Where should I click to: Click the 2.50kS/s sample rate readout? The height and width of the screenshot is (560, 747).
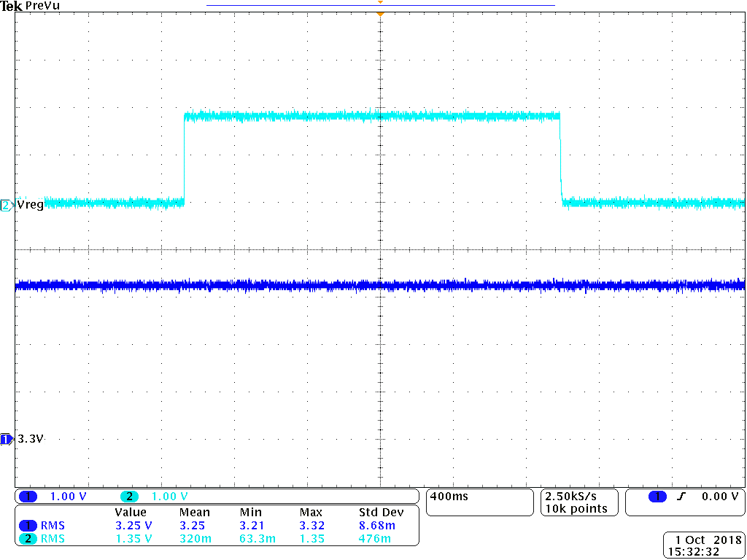pyautogui.click(x=570, y=496)
